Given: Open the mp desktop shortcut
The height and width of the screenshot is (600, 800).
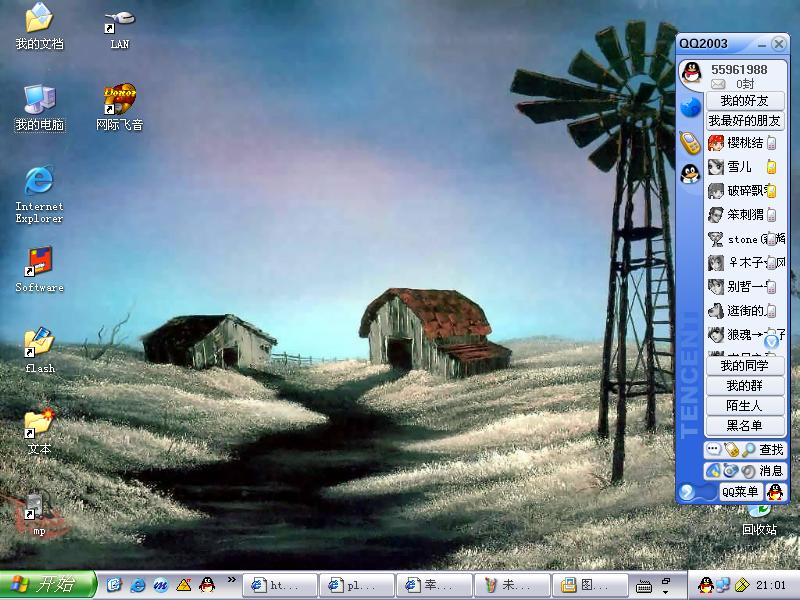Looking at the screenshot, I should pos(39,513).
